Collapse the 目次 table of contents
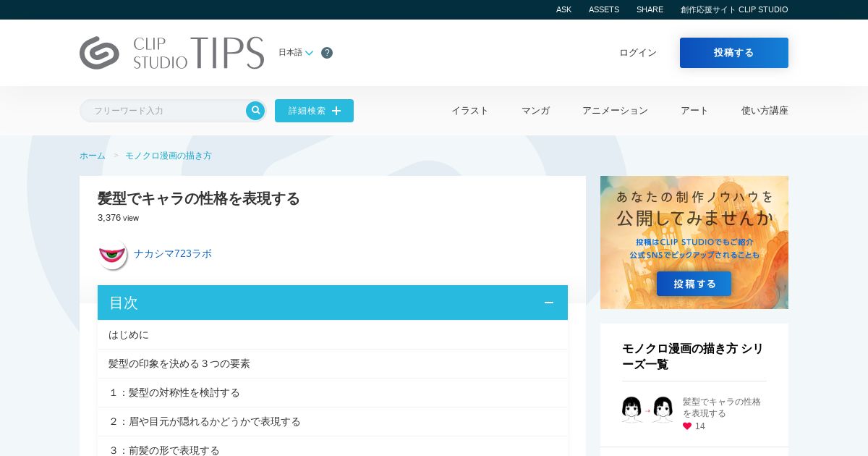 coord(549,303)
